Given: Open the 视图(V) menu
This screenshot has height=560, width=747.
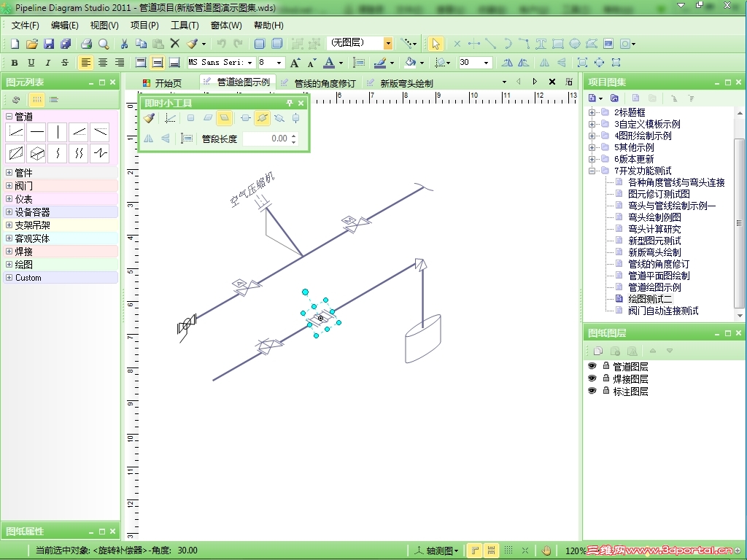Looking at the screenshot, I should click(x=104, y=26).
